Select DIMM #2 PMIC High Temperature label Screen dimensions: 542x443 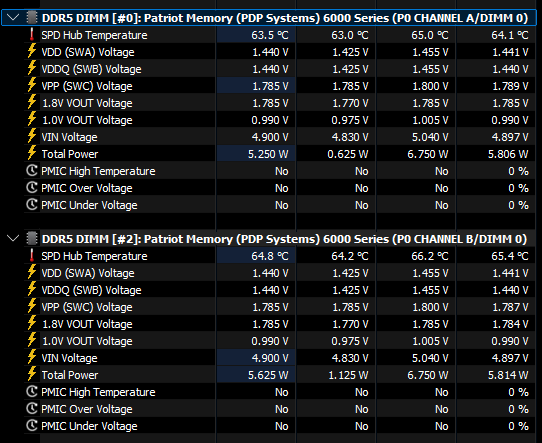[98, 392]
